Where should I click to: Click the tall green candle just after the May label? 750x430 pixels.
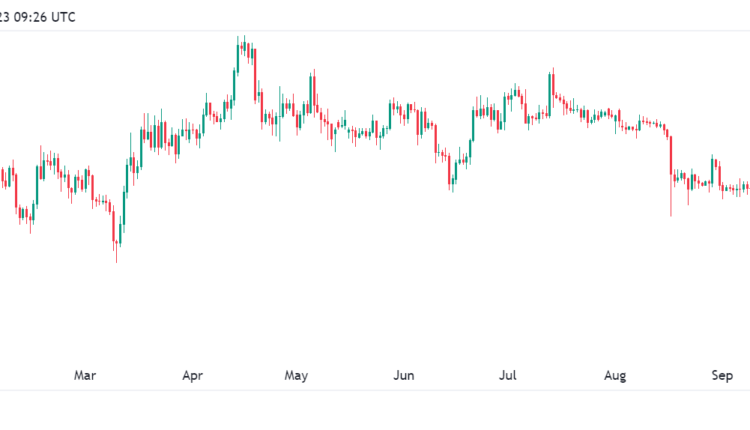pyautogui.click(x=312, y=92)
